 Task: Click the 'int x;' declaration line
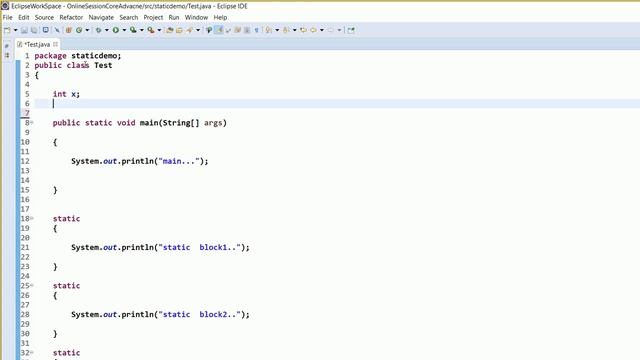coord(66,94)
